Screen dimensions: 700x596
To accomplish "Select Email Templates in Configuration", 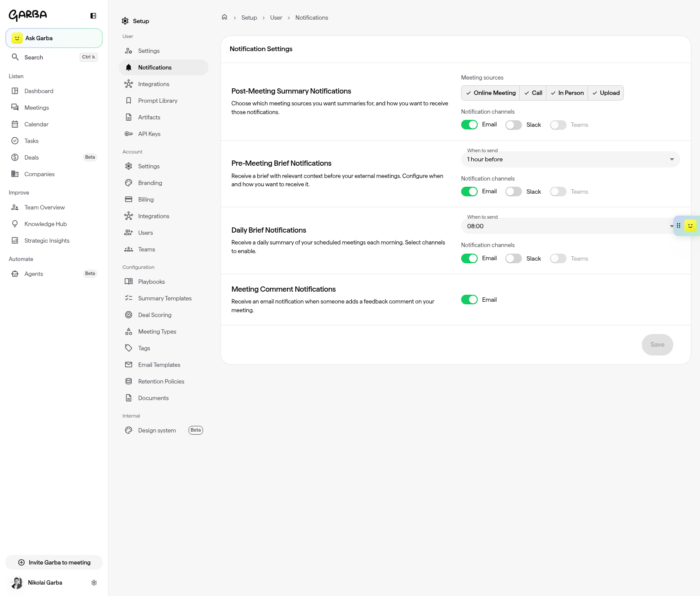I will 164,365.
